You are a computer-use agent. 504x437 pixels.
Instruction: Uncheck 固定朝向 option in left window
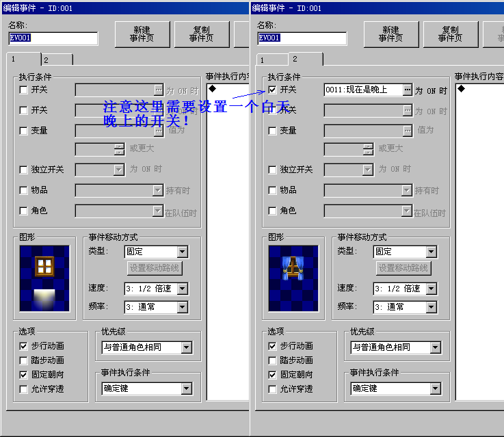23,375
